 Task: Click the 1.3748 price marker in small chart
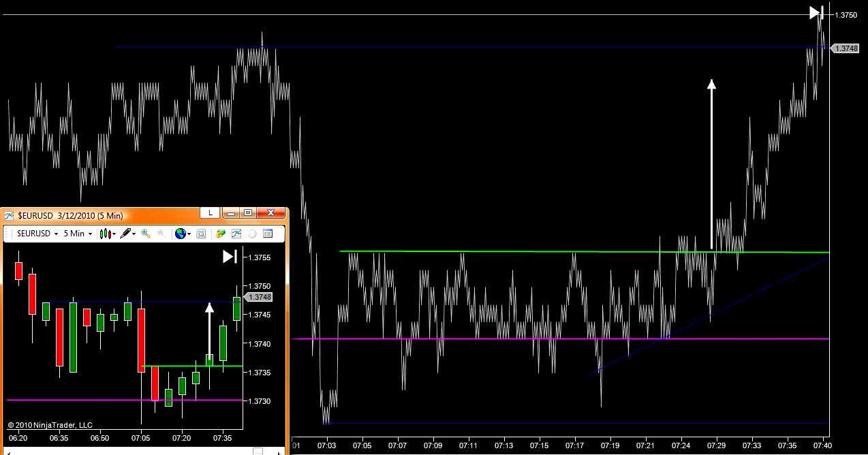click(259, 297)
